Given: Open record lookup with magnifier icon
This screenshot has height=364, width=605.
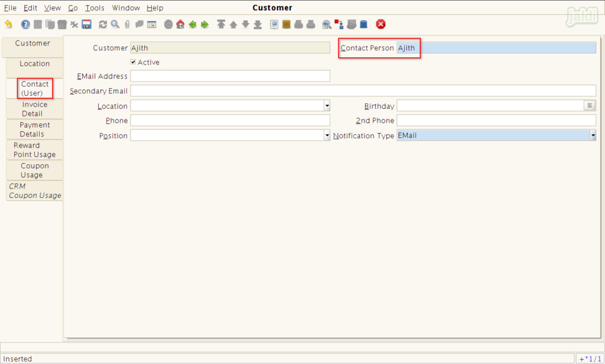Looking at the screenshot, I should click(x=115, y=24).
